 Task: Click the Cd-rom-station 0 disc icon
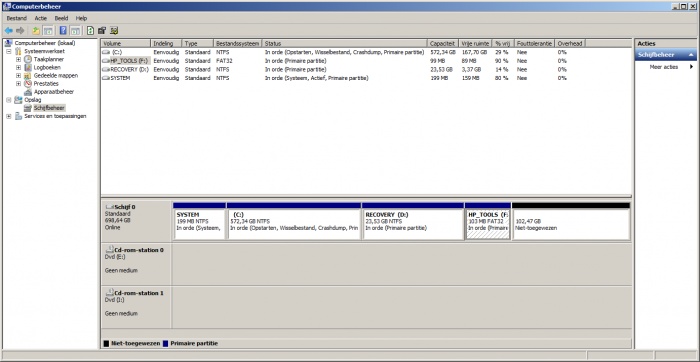coord(109,250)
